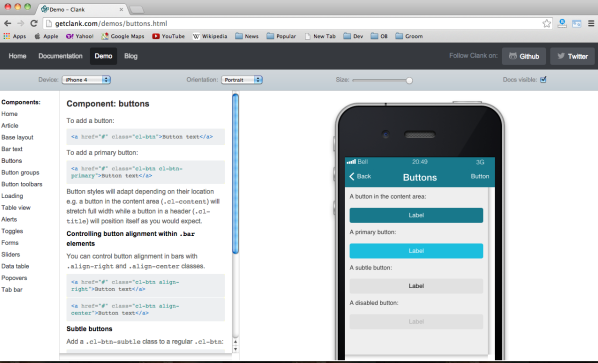Image resolution: width=598 pixels, height=363 pixels.
Task: Select the Demo nav item
Action: [103, 56]
